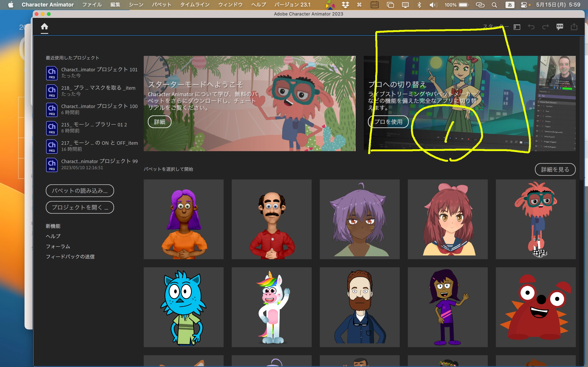Select the blue cat puppet thumbnail
The image size is (588, 367).
click(x=184, y=307)
